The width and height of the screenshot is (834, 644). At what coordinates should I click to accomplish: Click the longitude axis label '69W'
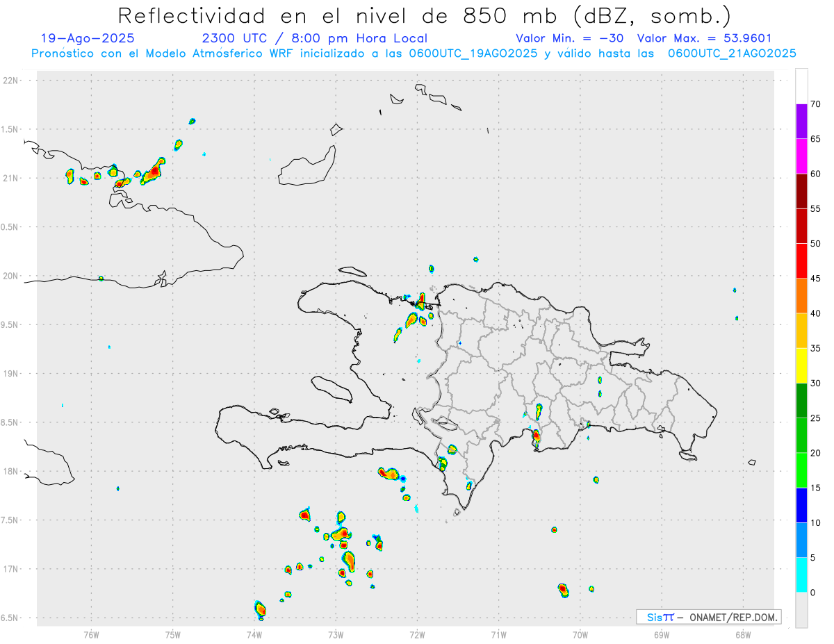click(662, 634)
